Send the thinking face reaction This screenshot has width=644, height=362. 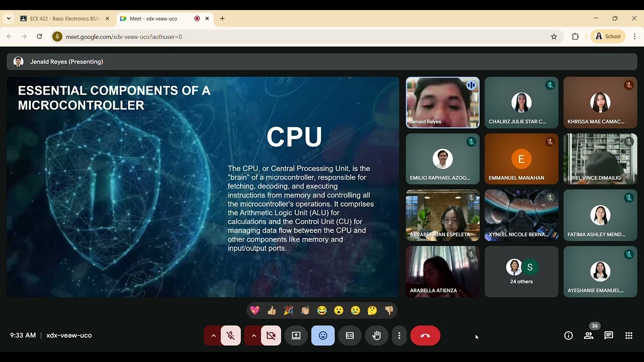pyautogui.click(x=372, y=311)
